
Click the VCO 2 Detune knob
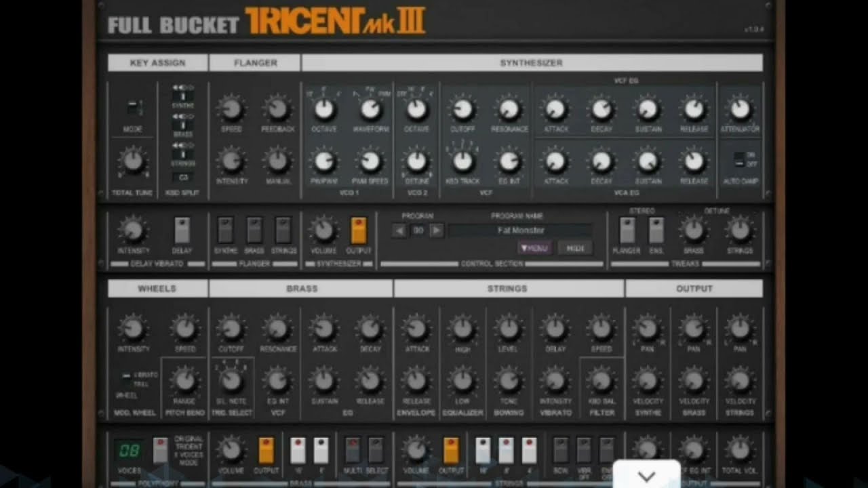pyautogui.click(x=416, y=161)
